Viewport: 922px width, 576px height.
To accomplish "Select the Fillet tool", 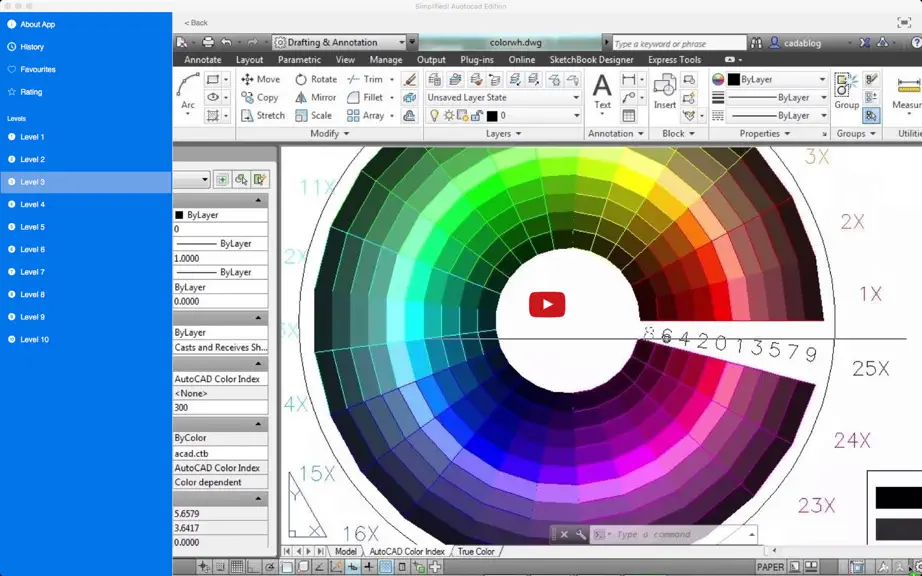I will [x=365, y=98].
